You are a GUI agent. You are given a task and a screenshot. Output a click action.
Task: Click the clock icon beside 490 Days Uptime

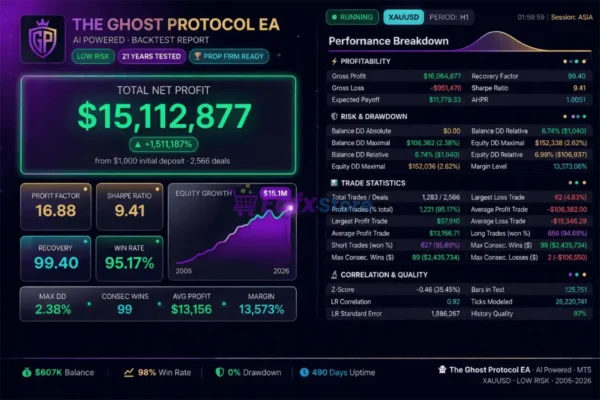click(304, 372)
